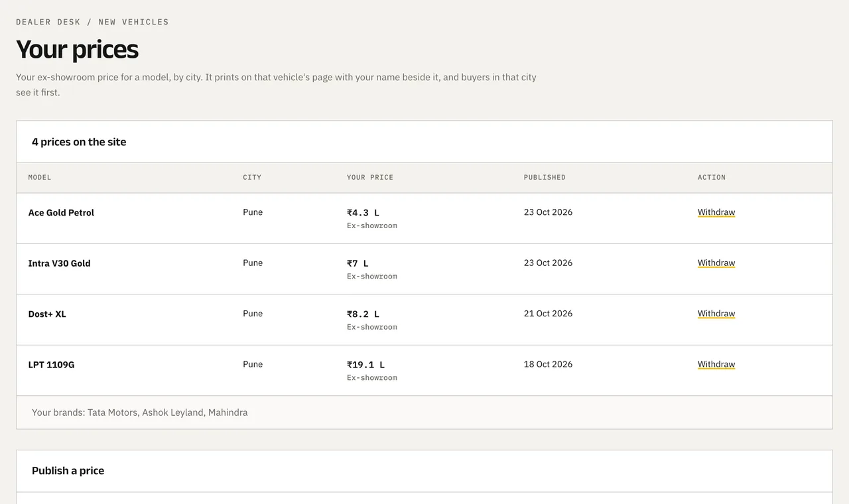Select the Dost+ XL model name

click(x=47, y=314)
